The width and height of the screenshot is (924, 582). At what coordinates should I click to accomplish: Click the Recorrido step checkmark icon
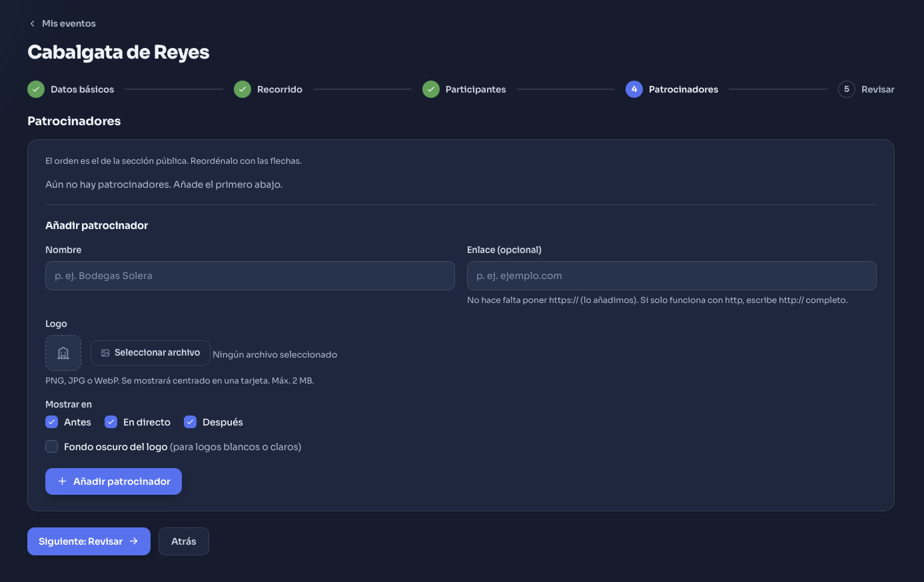point(242,89)
